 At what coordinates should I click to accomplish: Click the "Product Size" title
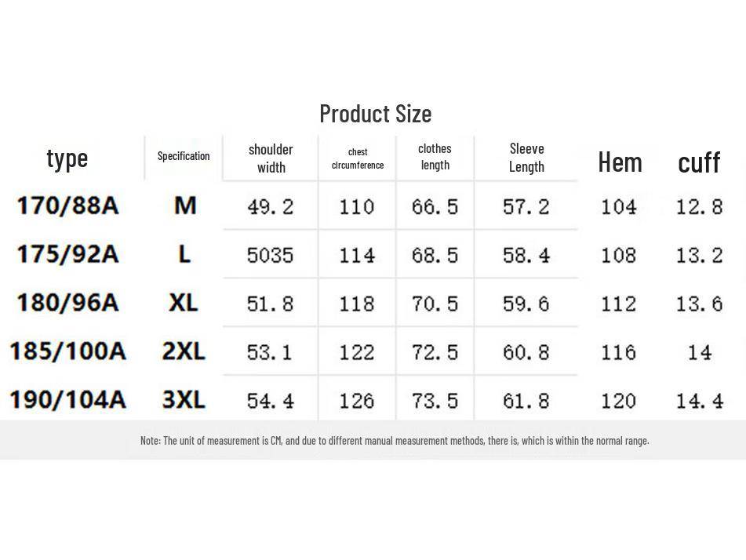click(375, 114)
